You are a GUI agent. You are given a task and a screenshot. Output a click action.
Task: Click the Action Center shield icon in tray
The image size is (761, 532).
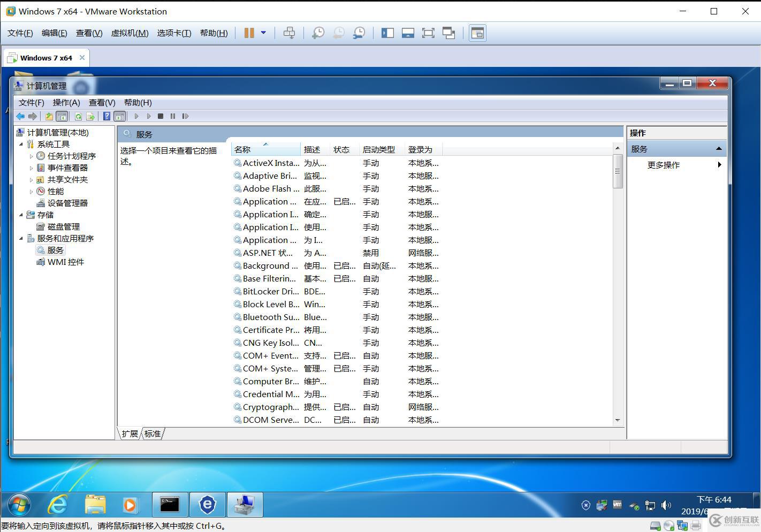coord(586,505)
